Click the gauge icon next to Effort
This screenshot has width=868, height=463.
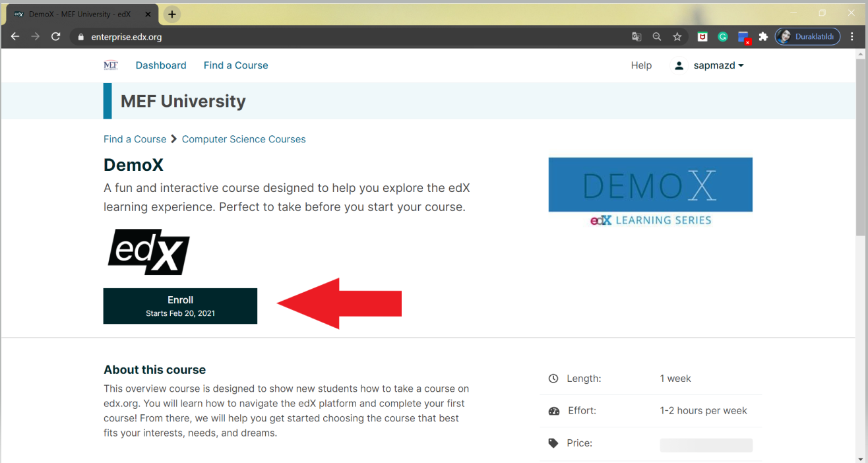click(x=554, y=411)
